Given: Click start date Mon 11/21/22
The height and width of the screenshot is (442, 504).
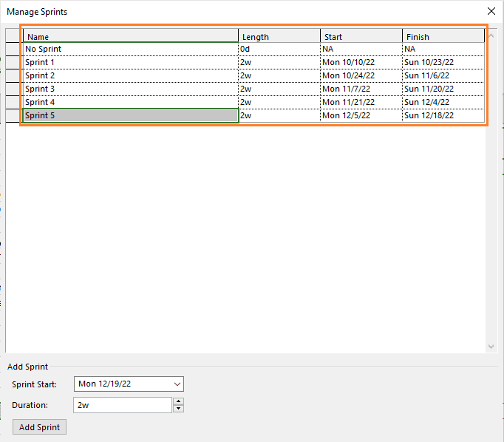Looking at the screenshot, I should (361, 102).
